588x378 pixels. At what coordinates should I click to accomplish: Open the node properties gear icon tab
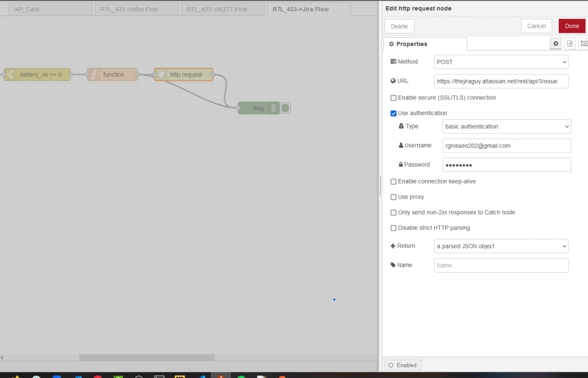pos(555,44)
